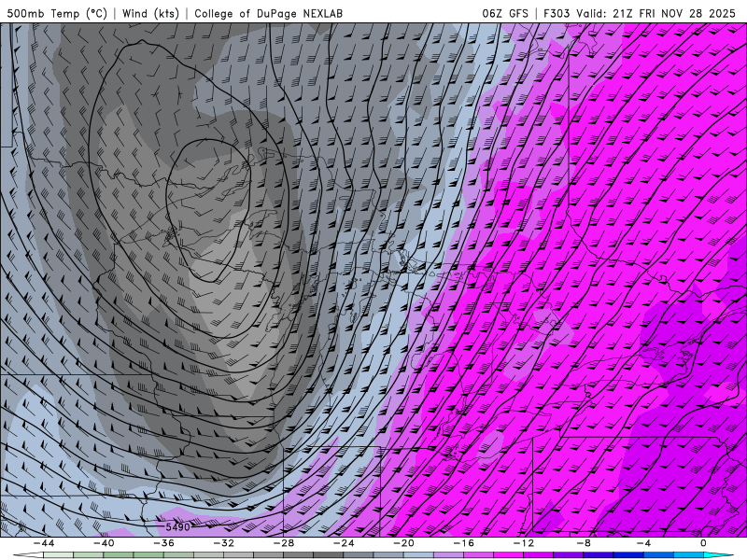This screenshot has width=747, height=560.
Task: Click the 0 colorbar scale label
Action: 704,543
